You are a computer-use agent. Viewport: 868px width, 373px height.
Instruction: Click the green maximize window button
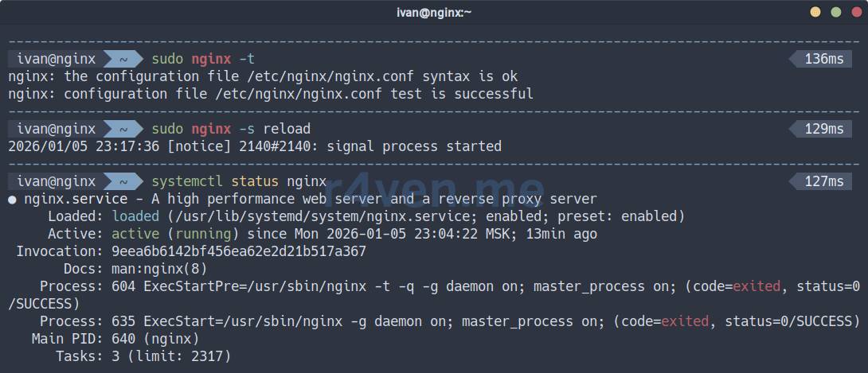point(835,12)
